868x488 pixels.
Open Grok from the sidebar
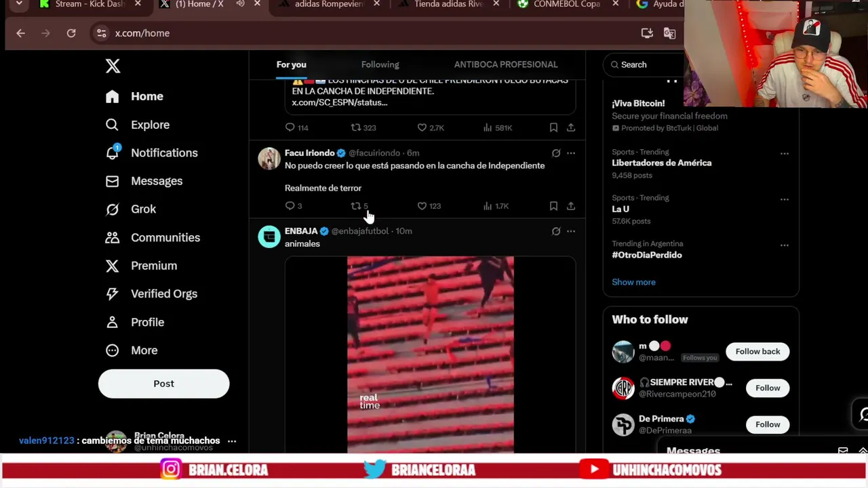pyautogui.click(x=131, y=209)
